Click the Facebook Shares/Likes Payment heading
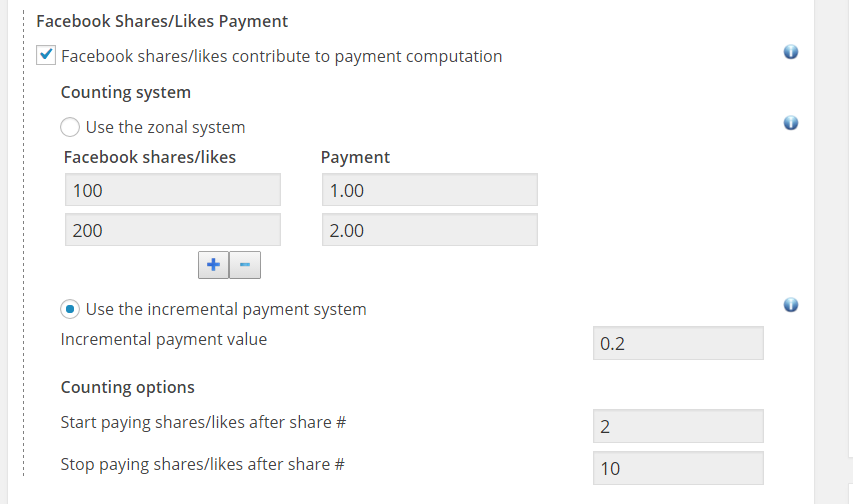 tap(162, 20)
